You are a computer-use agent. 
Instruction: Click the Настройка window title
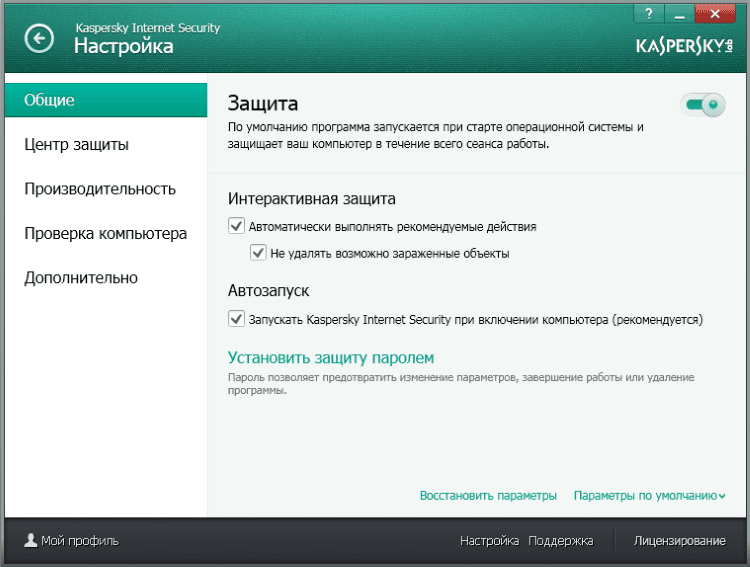click(123, 46)
